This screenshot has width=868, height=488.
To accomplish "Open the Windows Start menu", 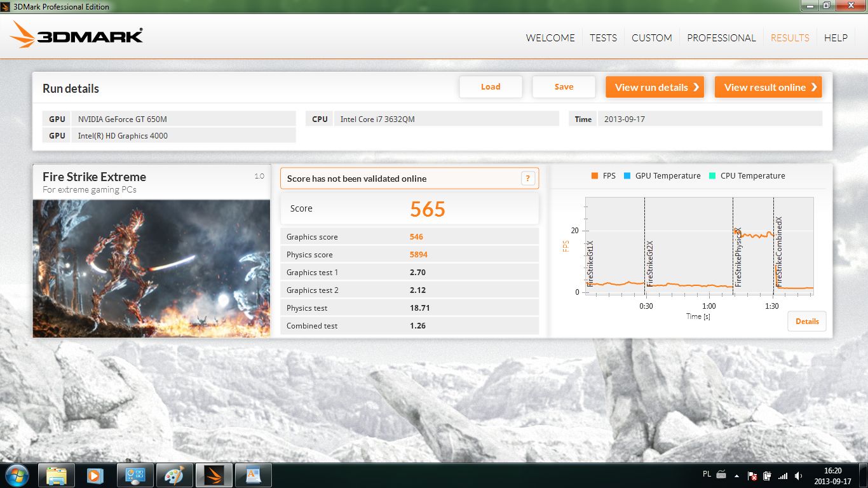I will tap(16, 475).
